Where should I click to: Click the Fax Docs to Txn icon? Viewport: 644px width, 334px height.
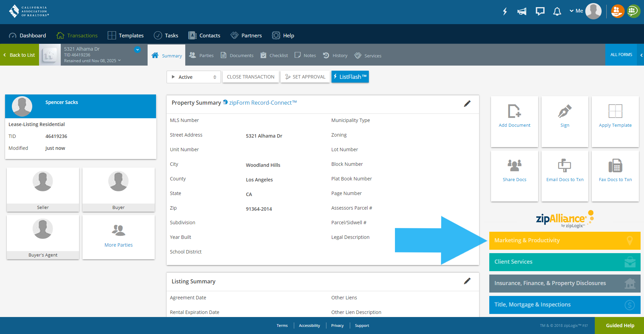[x=615, y=166]
